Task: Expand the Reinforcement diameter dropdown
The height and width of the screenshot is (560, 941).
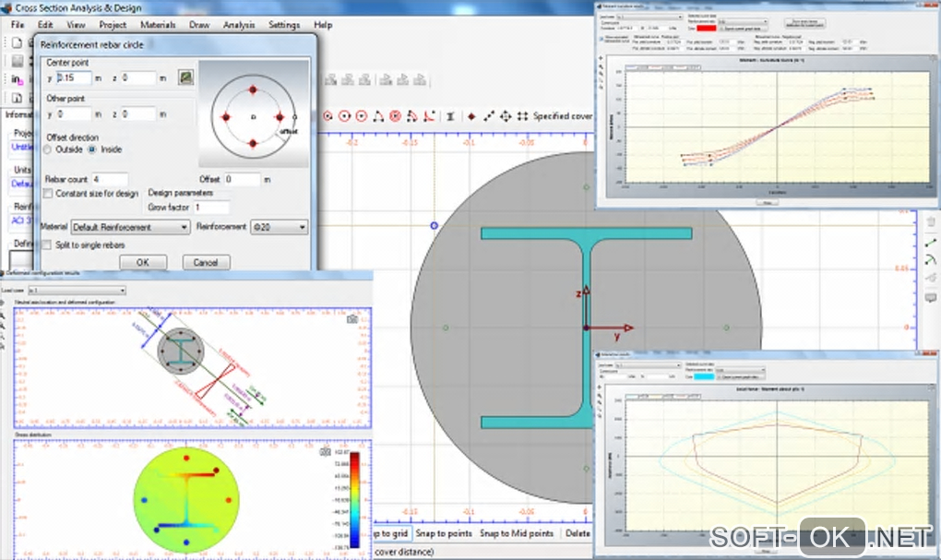Action: tap(279, 227)
